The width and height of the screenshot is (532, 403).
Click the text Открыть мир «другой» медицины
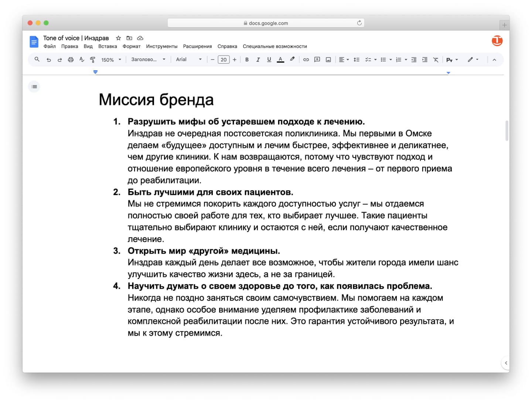[x=204, y=251]
